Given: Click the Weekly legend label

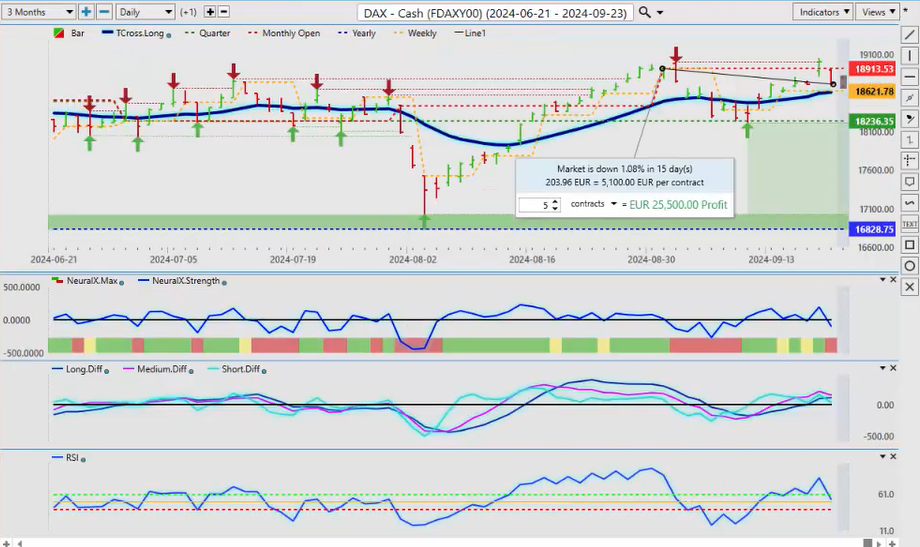Looking at the screenshot, I should pos(422,33).
